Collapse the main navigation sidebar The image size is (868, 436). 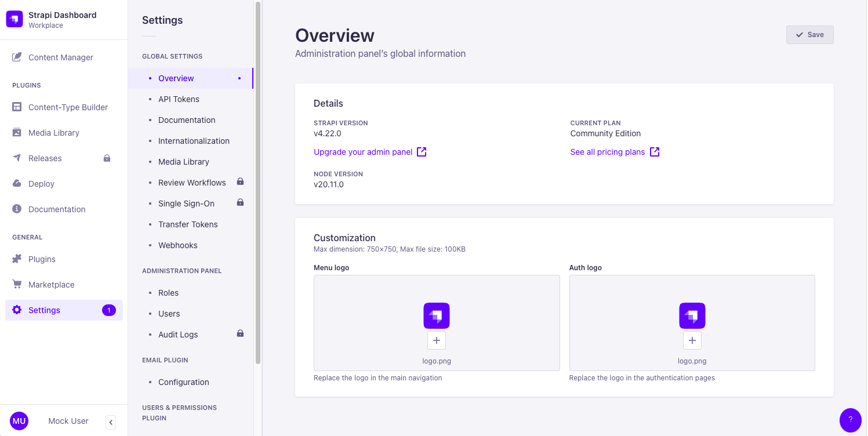click(111, 422)
